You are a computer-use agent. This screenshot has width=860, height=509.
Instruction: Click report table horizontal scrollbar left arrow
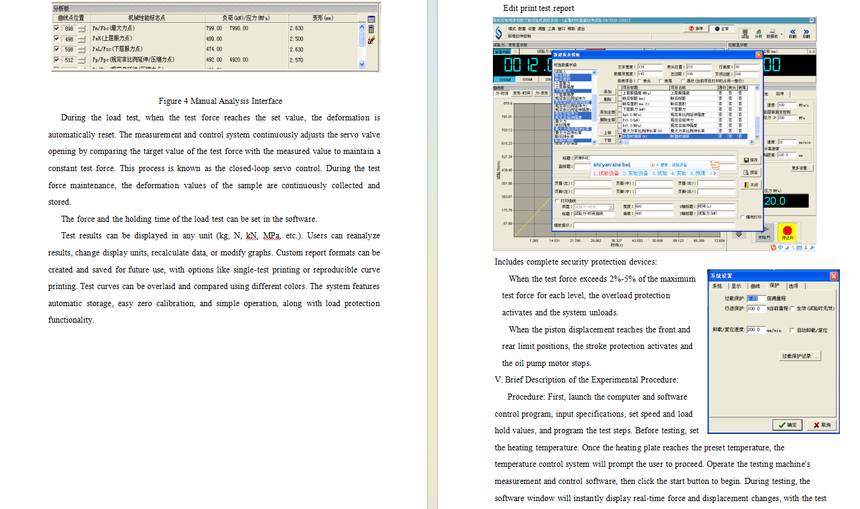[x=620, y=142]
